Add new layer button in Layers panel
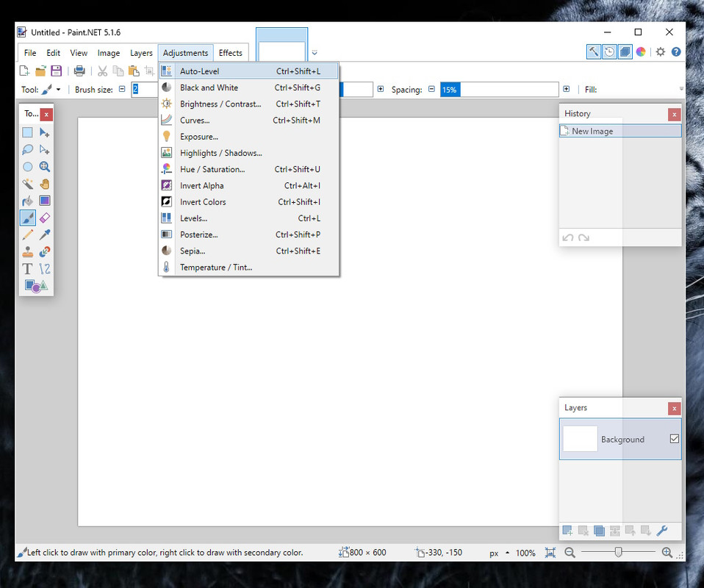The height and width of the screenshot is (588, 704). [x=567, y=531]
